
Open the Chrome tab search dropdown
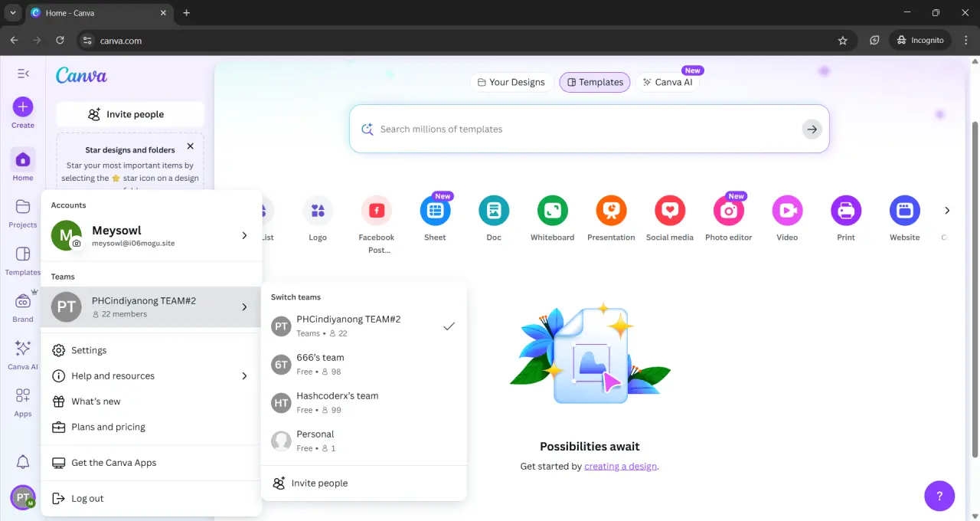(13, 13)
